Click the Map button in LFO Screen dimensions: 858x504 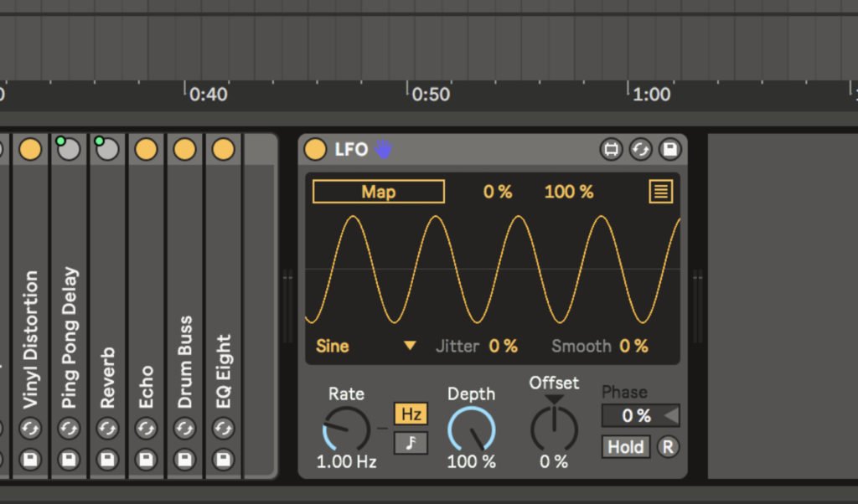point(379,192)
